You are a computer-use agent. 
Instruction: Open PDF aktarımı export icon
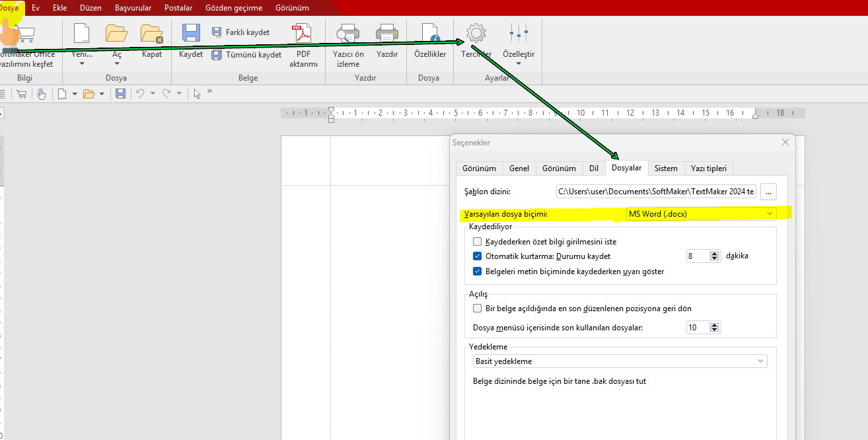click(x=303, y=34)
